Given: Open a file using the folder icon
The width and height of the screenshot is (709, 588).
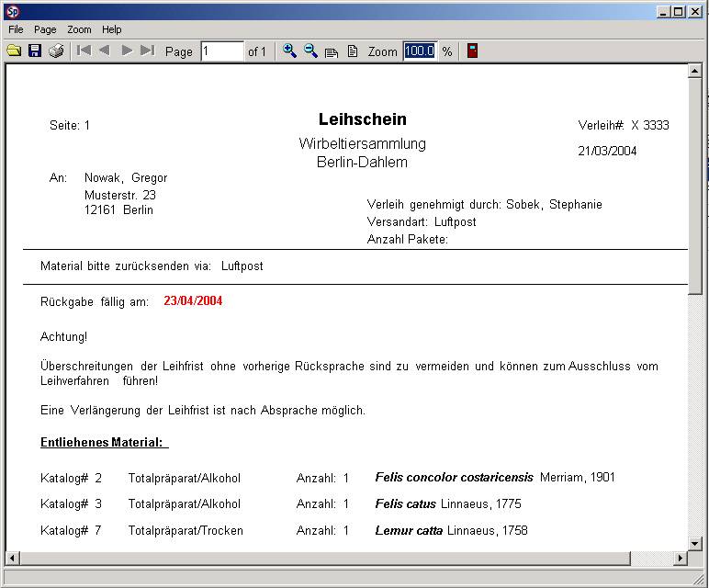Looking at the screenshot, I should coord(14,51).
